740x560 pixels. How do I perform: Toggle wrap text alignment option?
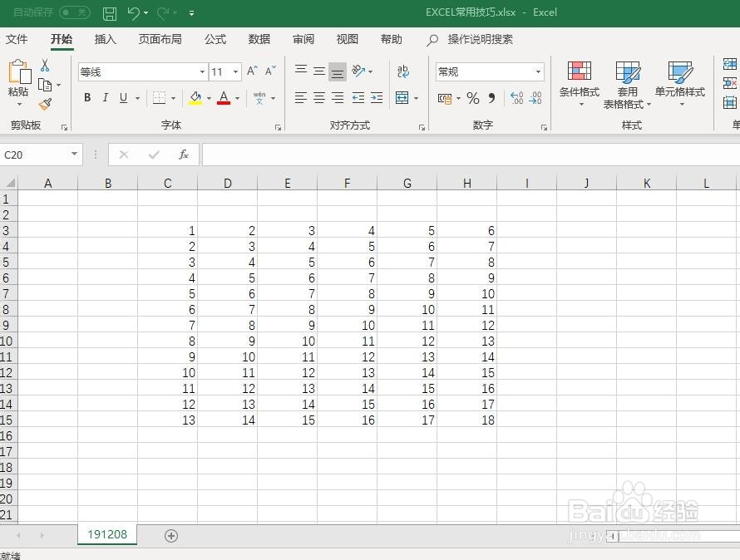pos(402,71)
